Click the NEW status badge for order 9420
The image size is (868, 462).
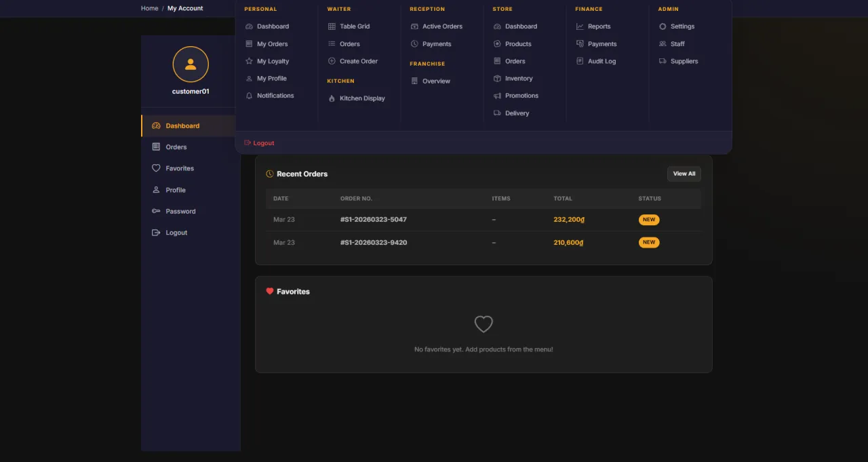pos(649,242)
